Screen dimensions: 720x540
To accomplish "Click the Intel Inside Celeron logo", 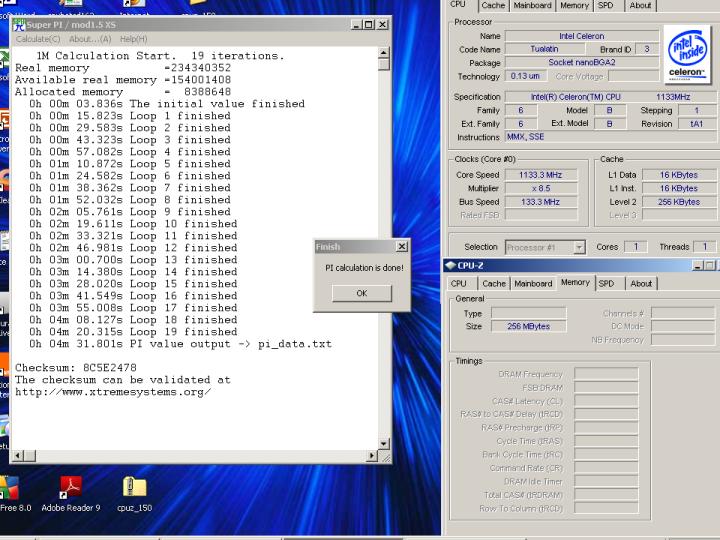I will [686, 54].
